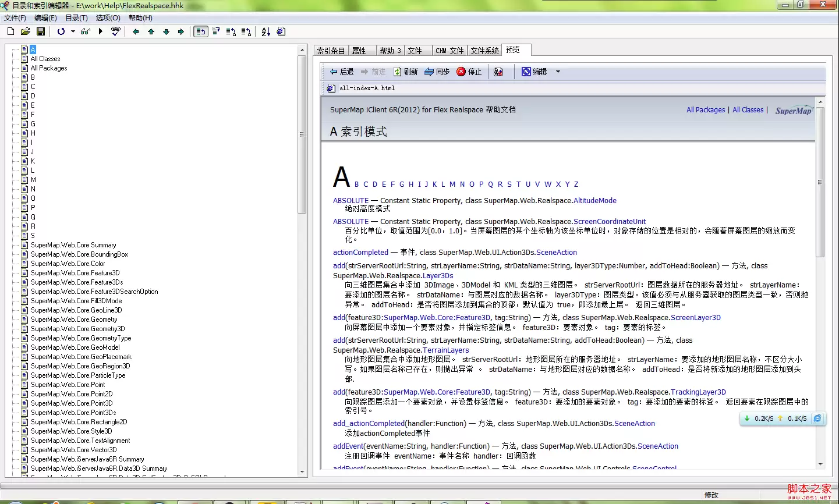Screen dimensions: 839x504
Task: Click the black play arrow toolbar icon
Action: 101,31
